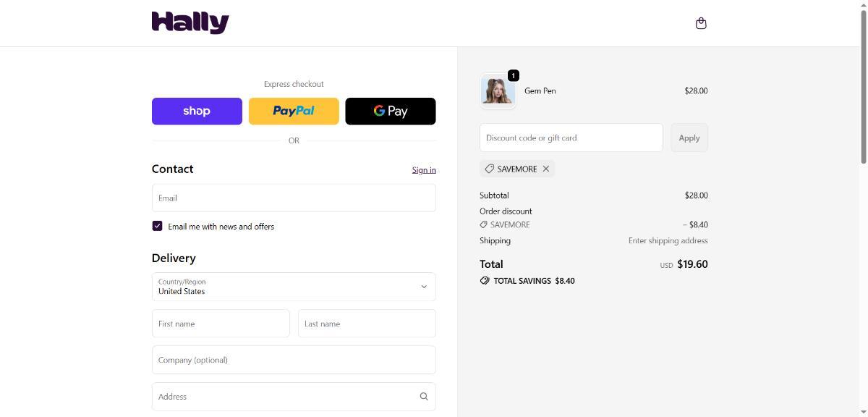Click the Gem Pen product thumbnail
The width and height of the screenshot is (868, 417).
pyautogui.click(x=498, y=91)
